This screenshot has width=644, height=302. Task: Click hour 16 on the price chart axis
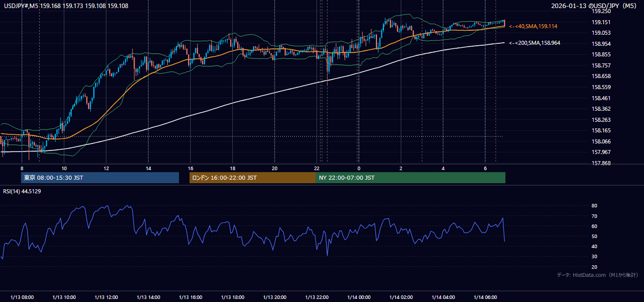tap(190, 168)
